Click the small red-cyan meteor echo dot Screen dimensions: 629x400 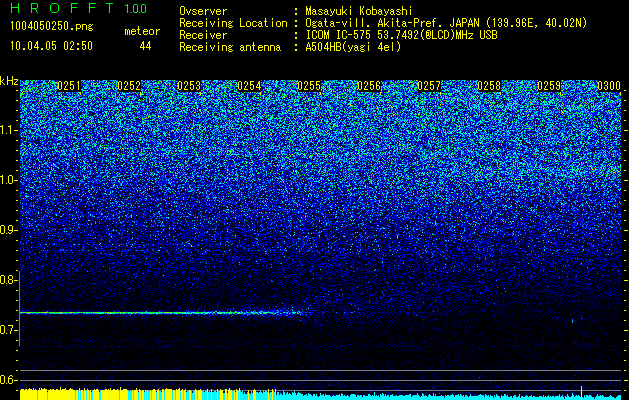(577, 319)
